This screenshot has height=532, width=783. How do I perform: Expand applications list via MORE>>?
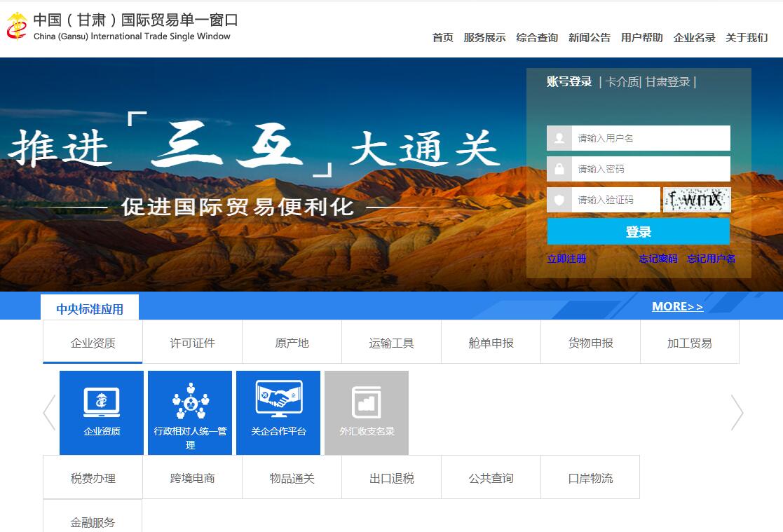point(677,306)
